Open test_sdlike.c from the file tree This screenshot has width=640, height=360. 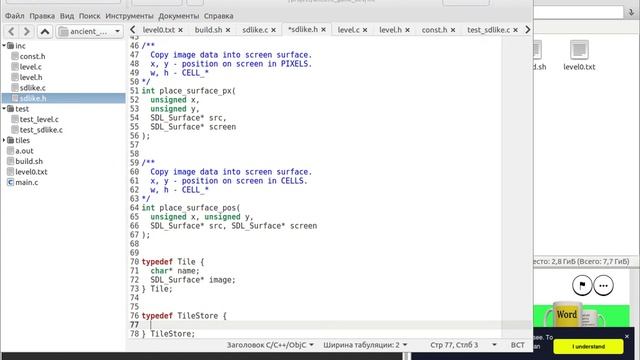41,130
